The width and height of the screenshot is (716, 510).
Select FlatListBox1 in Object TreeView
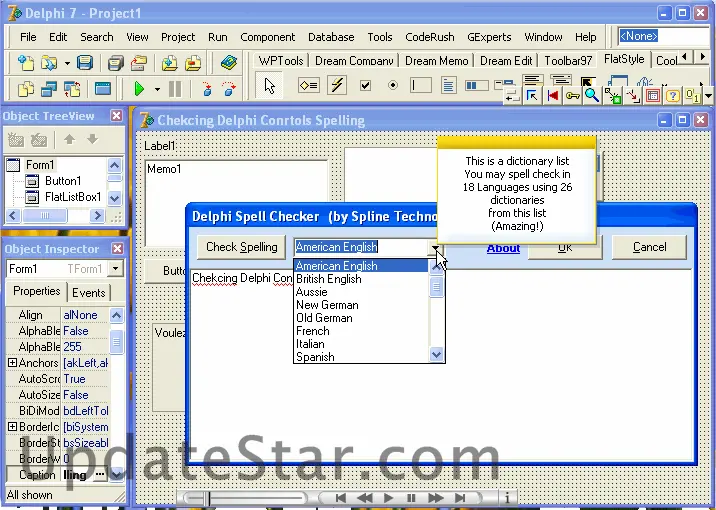click(73, 197)
